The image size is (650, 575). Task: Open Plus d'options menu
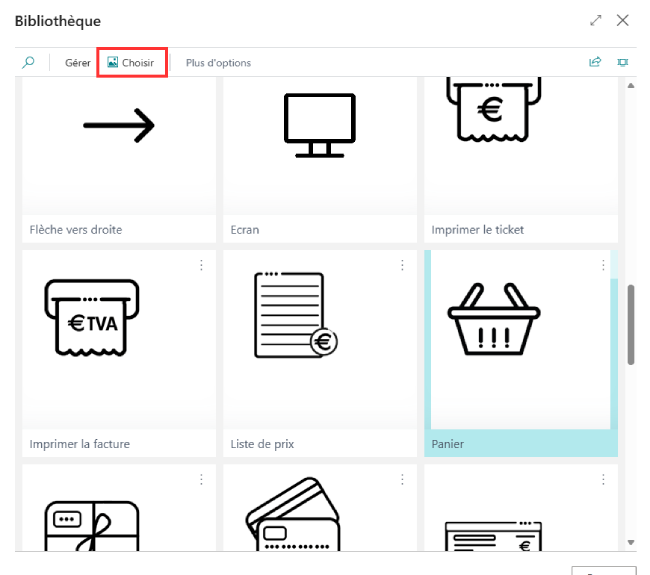click(x=218, y=63)
